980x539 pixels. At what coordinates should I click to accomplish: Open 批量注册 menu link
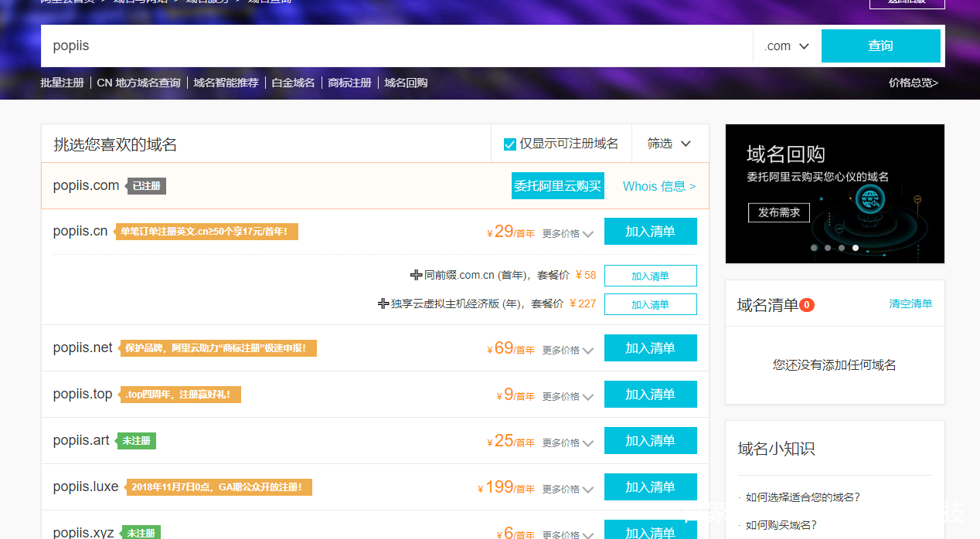click(62, 83)
